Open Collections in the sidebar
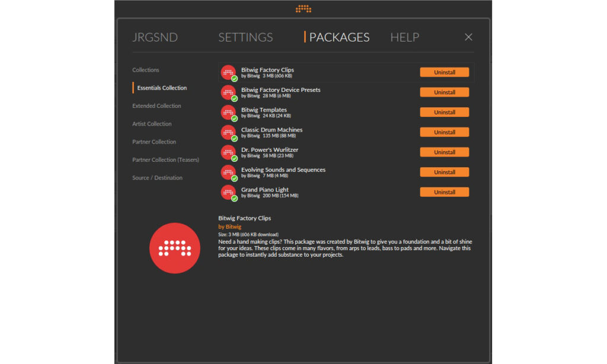The height and width of the screenshot is (364, 607). click(146, 70)
